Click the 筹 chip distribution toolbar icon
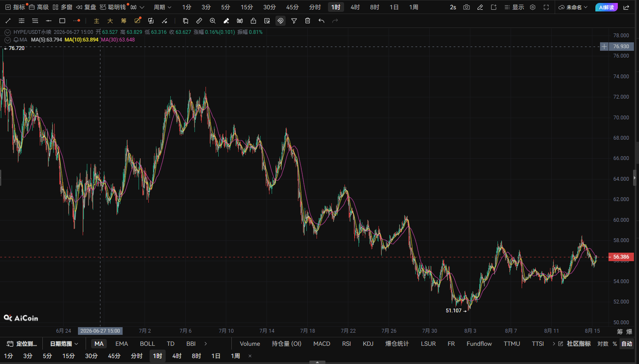The image size is (639, 364). 124,21
